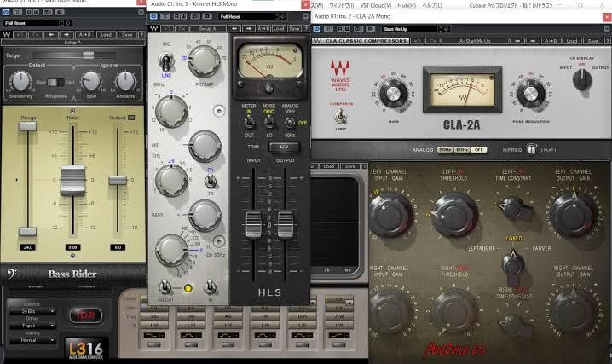Toggle the phase invert switch on HLS
The image size is (612, 364).
(x=210, y=287)
